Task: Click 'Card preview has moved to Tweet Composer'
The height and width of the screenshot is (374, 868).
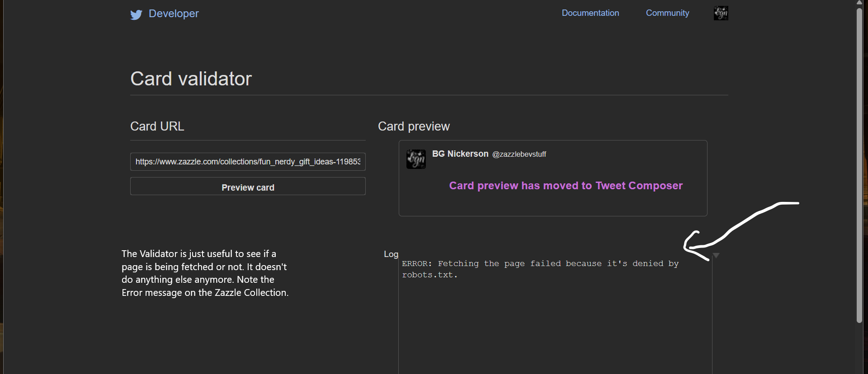Action: coord(566,186)
